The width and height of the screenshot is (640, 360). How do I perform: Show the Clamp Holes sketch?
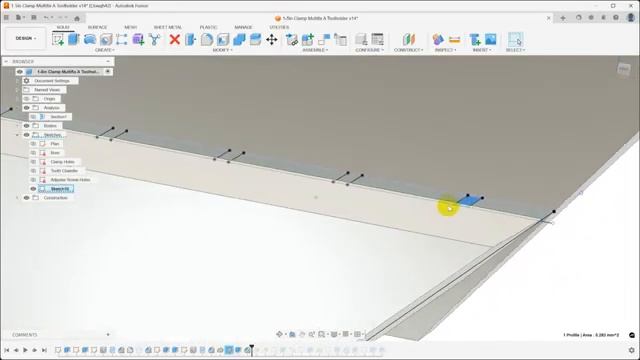tap(33, 162)
